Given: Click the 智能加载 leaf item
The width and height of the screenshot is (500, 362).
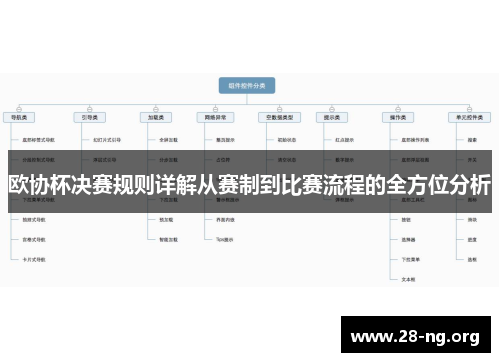Looking at the screenshot, I should tap(168, 240).
